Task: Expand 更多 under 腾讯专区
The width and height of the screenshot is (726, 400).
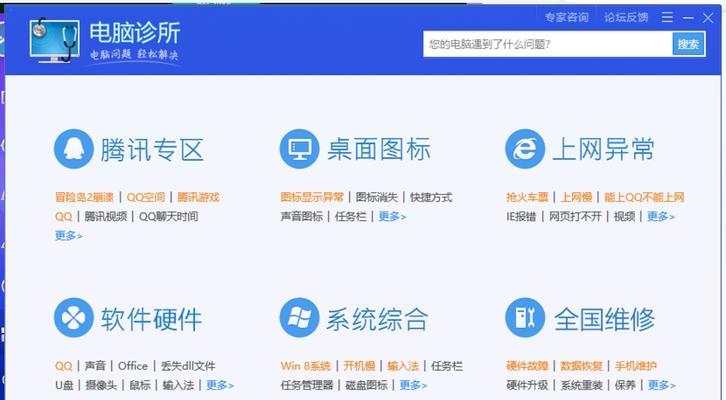Action: (x=69, y=236)
